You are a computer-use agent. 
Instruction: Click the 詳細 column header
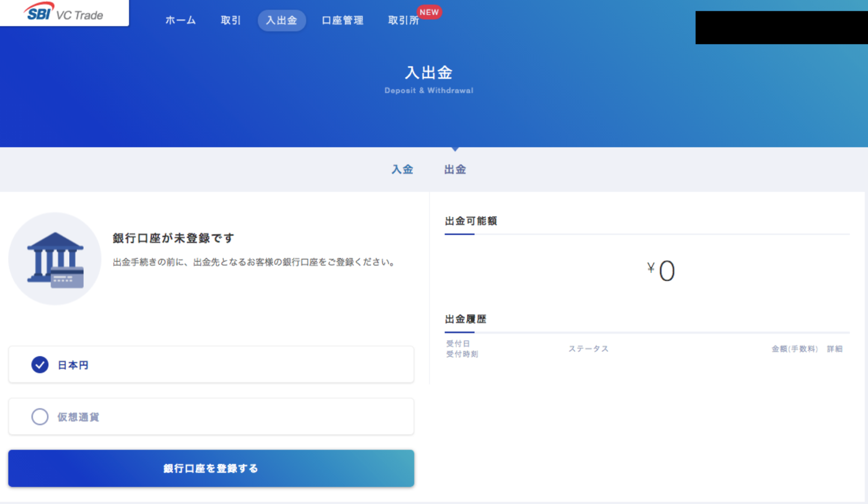click(x=835, y=349)
